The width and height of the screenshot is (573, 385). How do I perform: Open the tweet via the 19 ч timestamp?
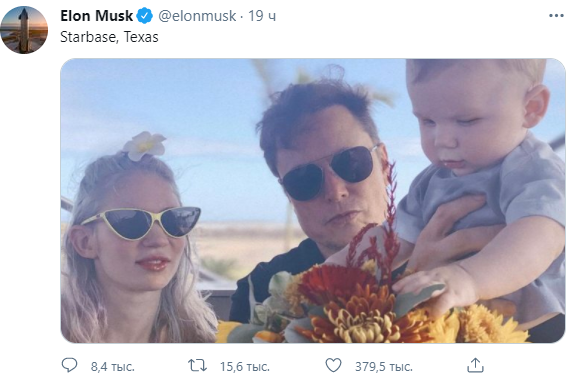pos(262,16)
